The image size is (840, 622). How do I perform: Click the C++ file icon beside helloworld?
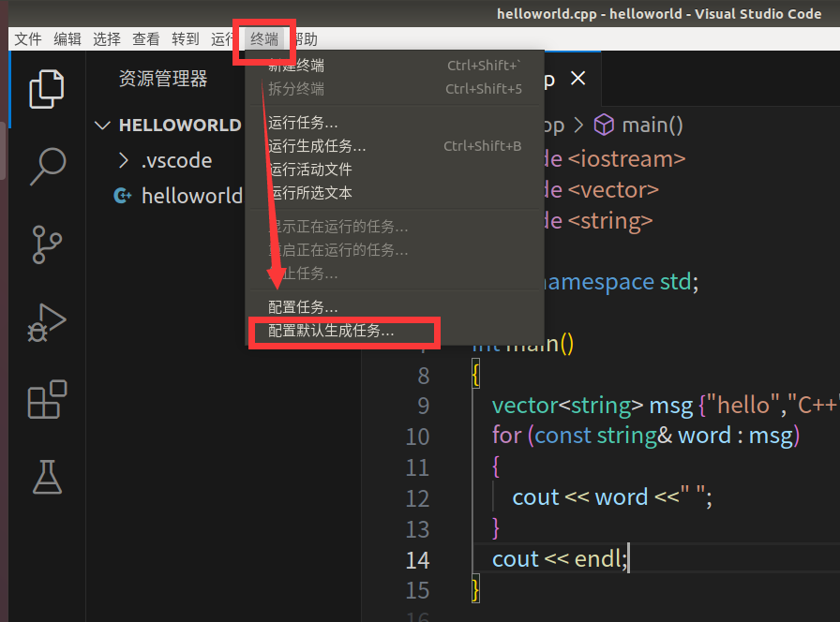(123, 196)
